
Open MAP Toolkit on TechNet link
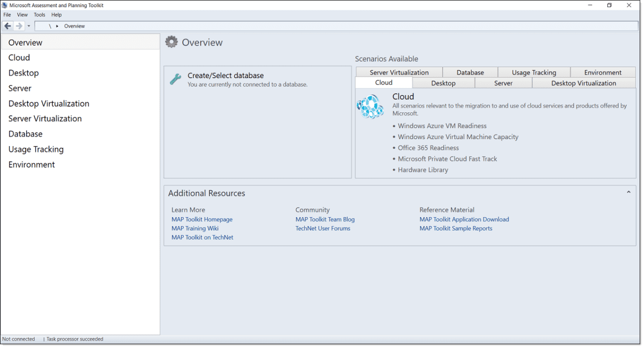202,237
